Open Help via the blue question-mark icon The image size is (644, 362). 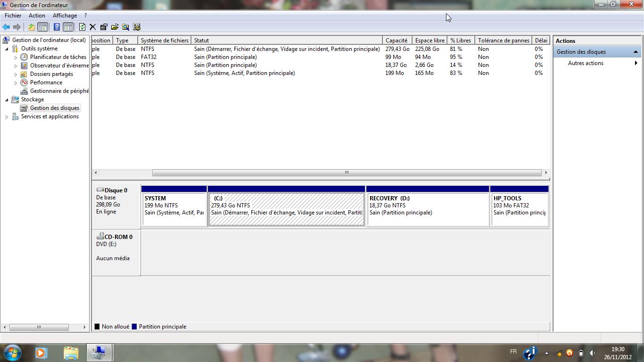(x=57, y=27)
